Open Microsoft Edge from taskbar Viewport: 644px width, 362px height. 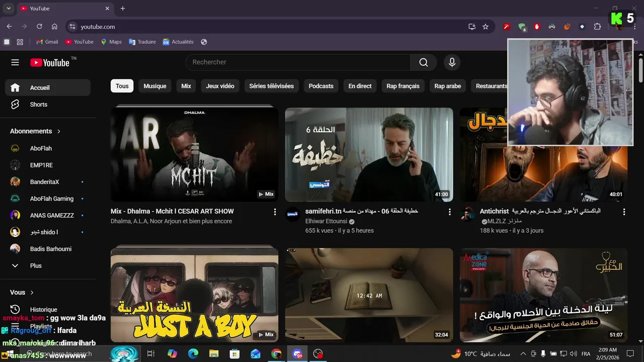(x=193, y=354)
